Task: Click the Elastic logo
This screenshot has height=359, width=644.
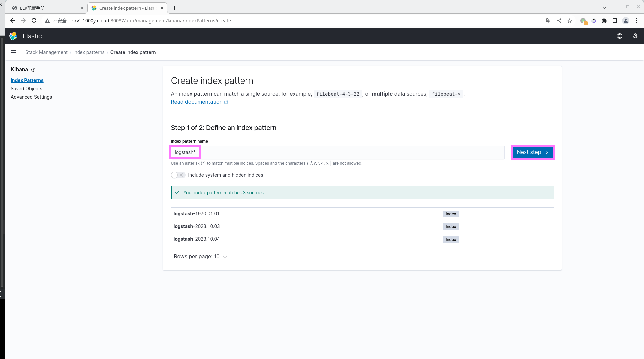Action: click(x=13, y=36)
